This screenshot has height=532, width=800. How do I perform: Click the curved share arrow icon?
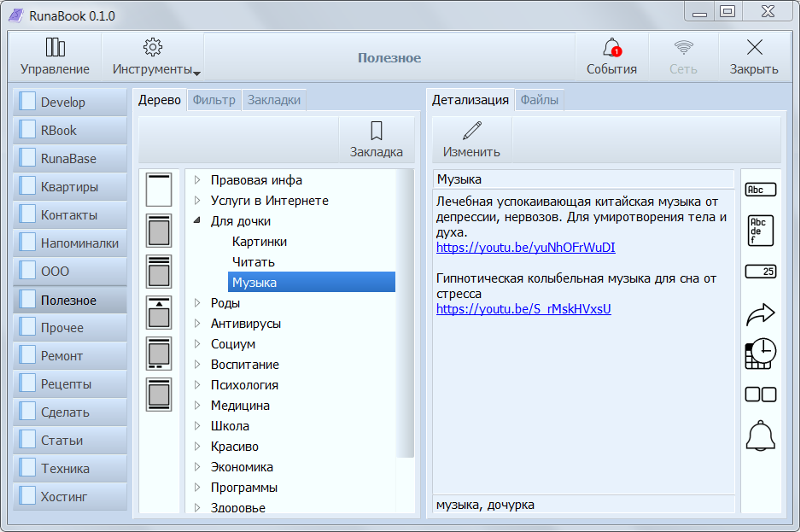(760, 315)
